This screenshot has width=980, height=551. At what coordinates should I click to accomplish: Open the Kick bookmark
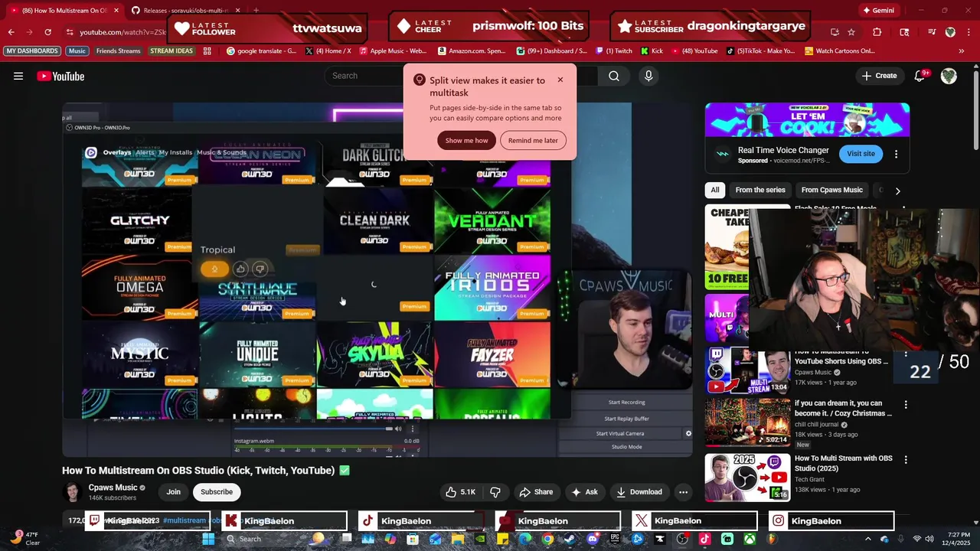652,51
